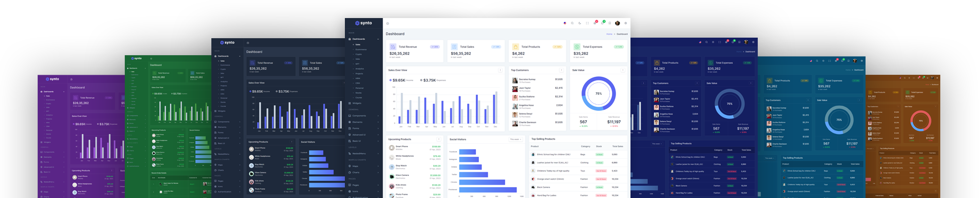Click the Leather jacket row in the white dashboard
The height and width of the screenshot is (198, 980).
coord(578,162)
